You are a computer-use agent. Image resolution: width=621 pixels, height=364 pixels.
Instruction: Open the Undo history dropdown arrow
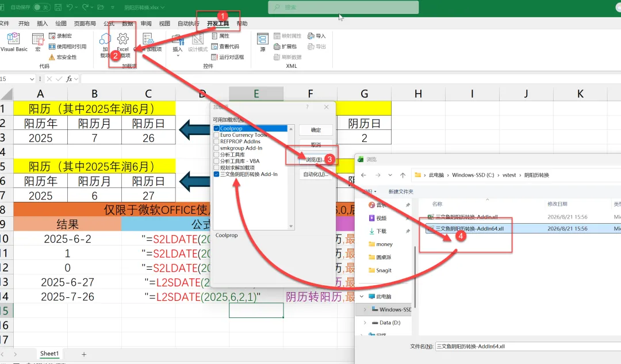[76, 7]
